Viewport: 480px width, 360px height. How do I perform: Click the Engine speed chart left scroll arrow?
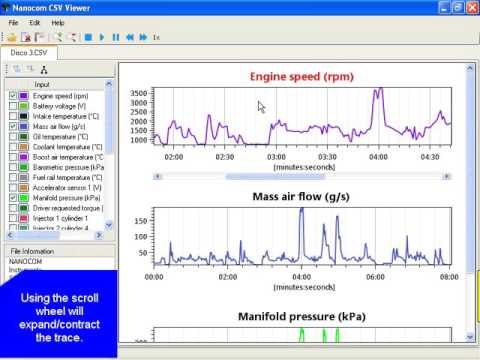(157, 176)
